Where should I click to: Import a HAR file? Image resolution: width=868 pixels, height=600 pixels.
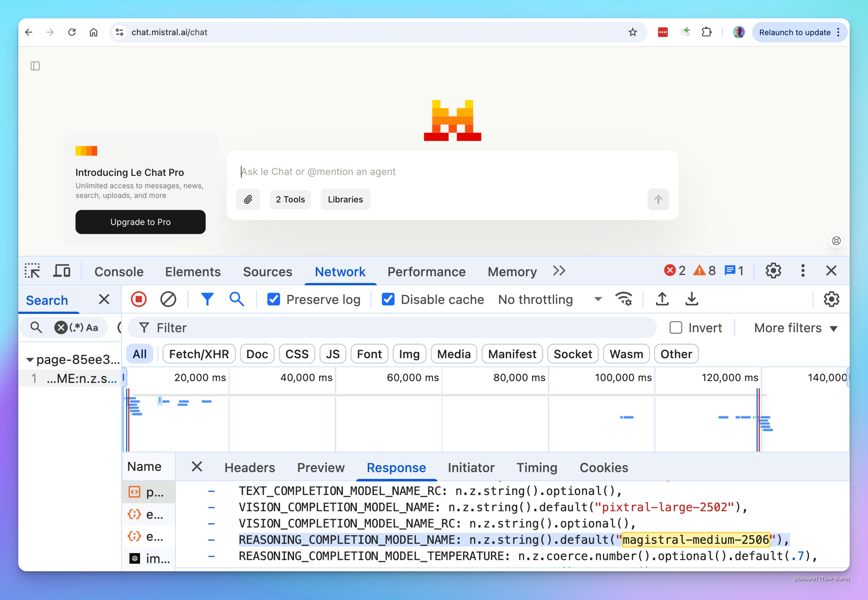point(662,300)
